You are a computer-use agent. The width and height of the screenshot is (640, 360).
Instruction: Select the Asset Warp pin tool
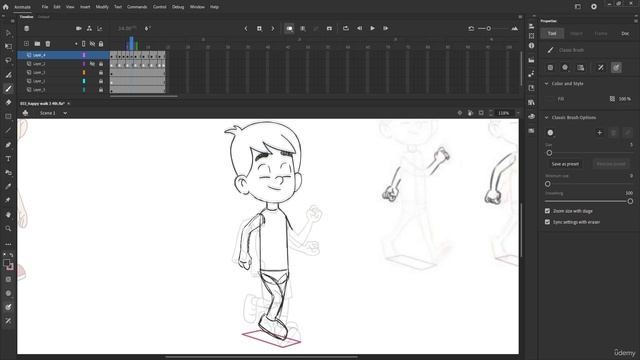(8, 200)
